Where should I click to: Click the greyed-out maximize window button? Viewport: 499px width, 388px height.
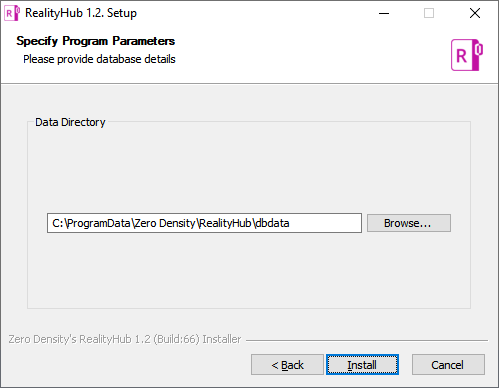[429, 13]
